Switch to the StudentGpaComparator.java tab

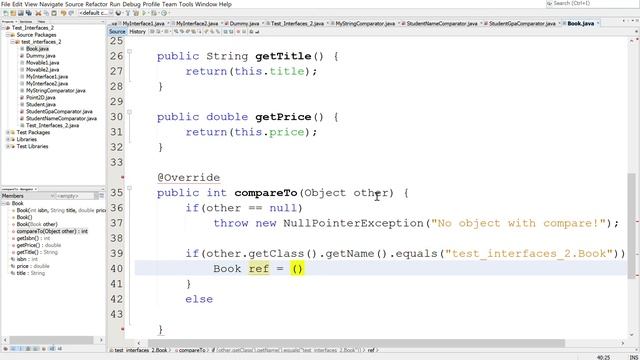tap(522, 23)
